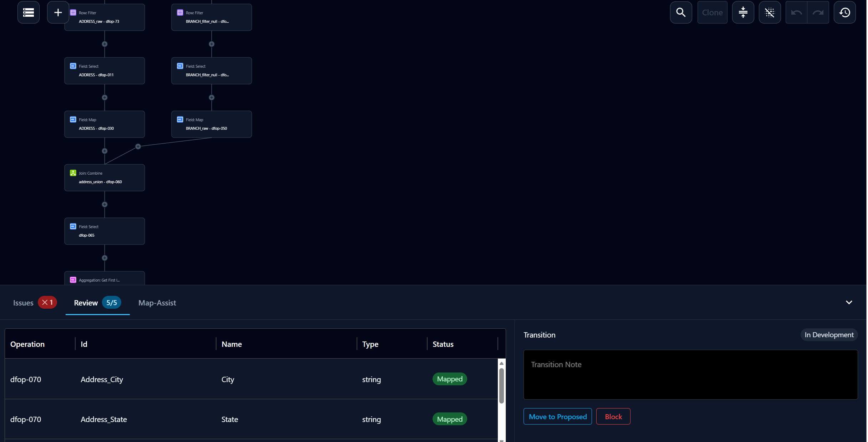This screenshot has width=868, height=442.
Task: Sort by the Type column header
Action: tap(370, 344)
